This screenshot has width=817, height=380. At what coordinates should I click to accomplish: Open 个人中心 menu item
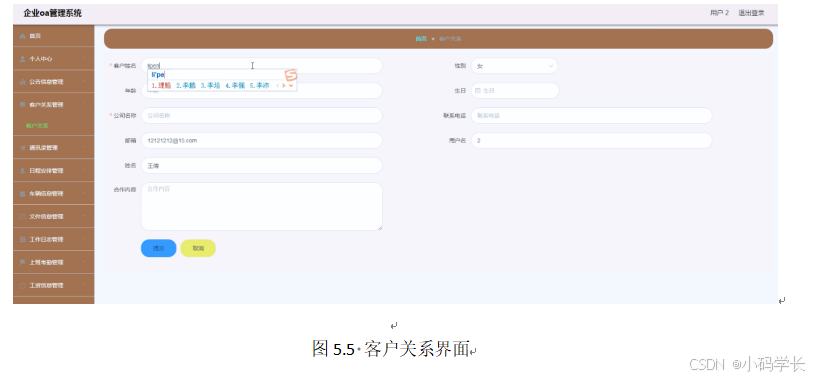pos(54,59)
